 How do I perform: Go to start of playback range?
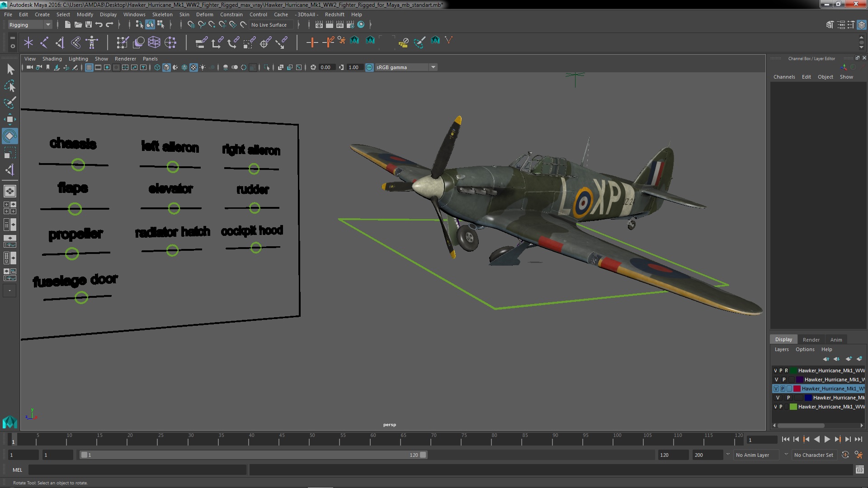click(x=786, y=439)
